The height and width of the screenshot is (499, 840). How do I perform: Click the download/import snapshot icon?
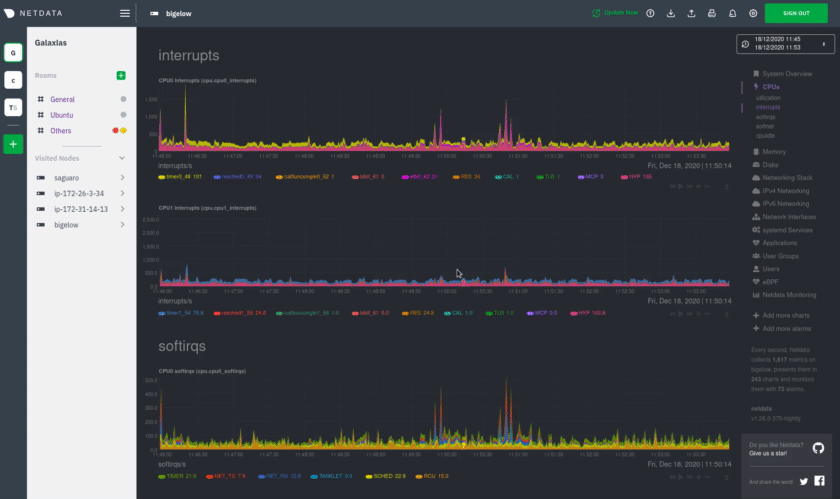click(x=671, y=13)
